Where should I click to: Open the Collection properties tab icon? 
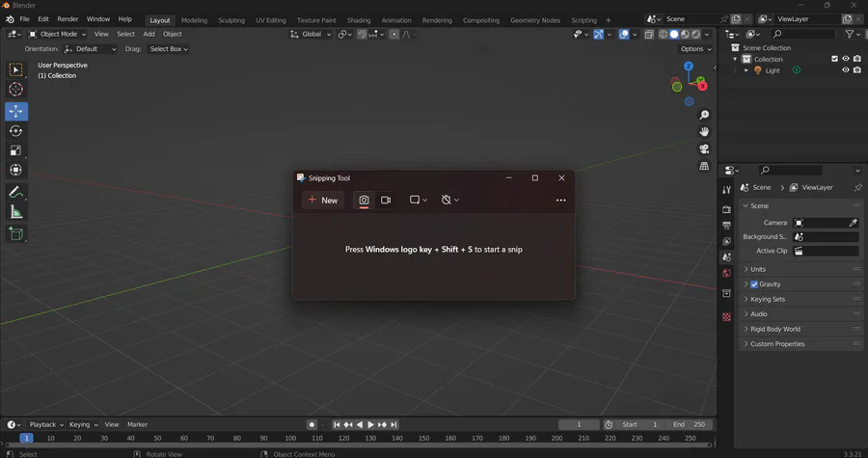pyautogui.click(x=727, y=293)
